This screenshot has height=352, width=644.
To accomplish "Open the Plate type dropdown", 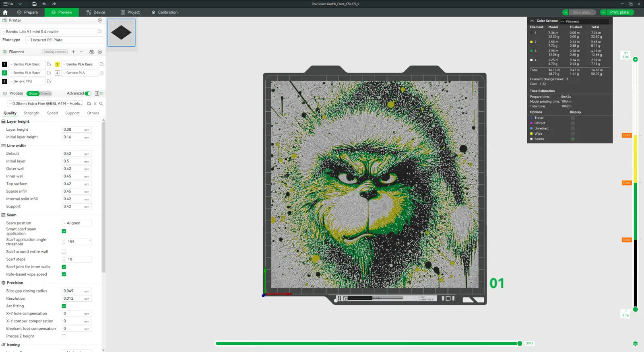I will [64, 40].
